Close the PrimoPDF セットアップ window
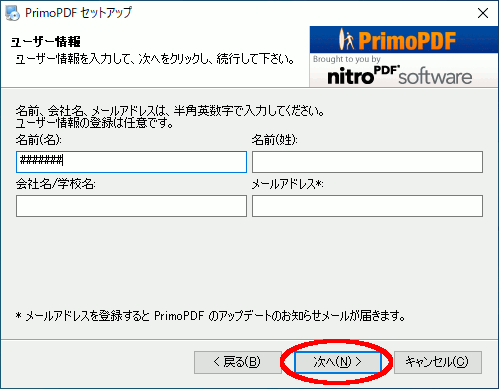 pos(483,13)
